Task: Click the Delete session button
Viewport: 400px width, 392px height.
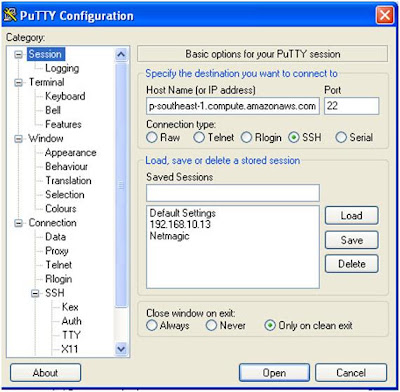Action: (352, 264)
